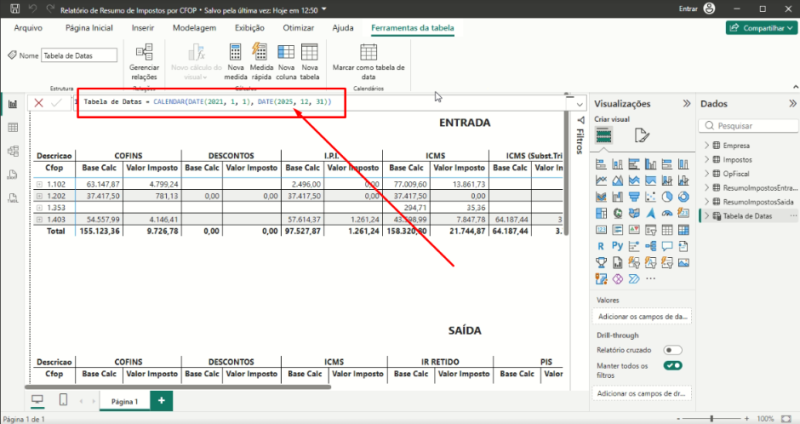
Task: Insert a donut chart visual
Action: pyautogui.click(x=683, y=197)
